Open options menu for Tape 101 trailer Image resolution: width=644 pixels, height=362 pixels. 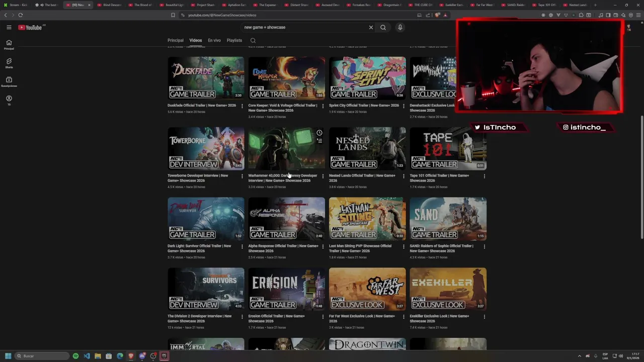click(x=485, y=176)
